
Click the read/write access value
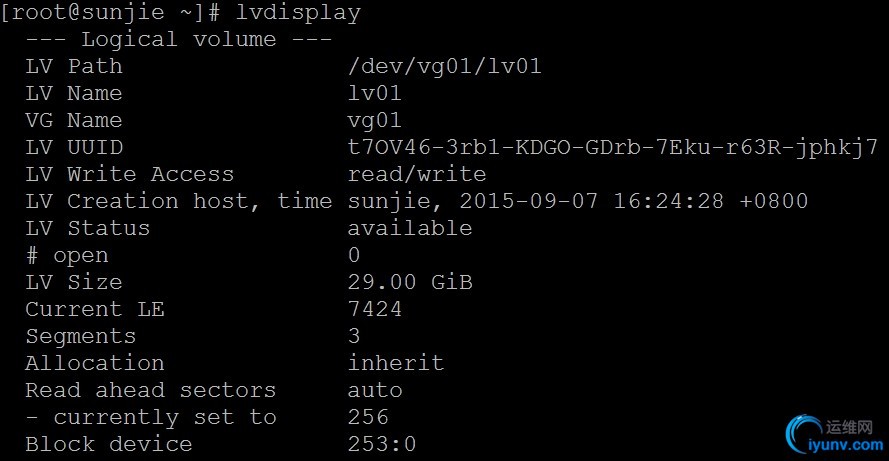[x=417, y=175]
